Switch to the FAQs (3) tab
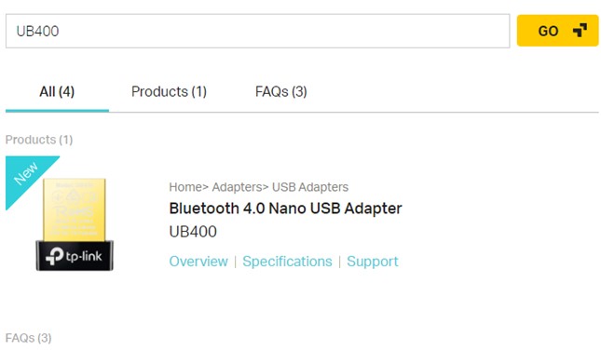This screenshot has height=364, width=601. click(281, 92)
